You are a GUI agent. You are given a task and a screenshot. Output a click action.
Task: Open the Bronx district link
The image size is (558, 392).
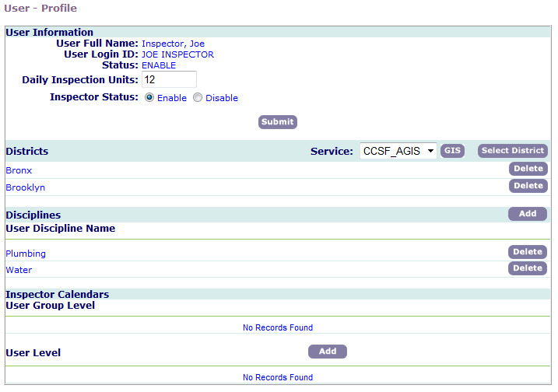[19, 170]
